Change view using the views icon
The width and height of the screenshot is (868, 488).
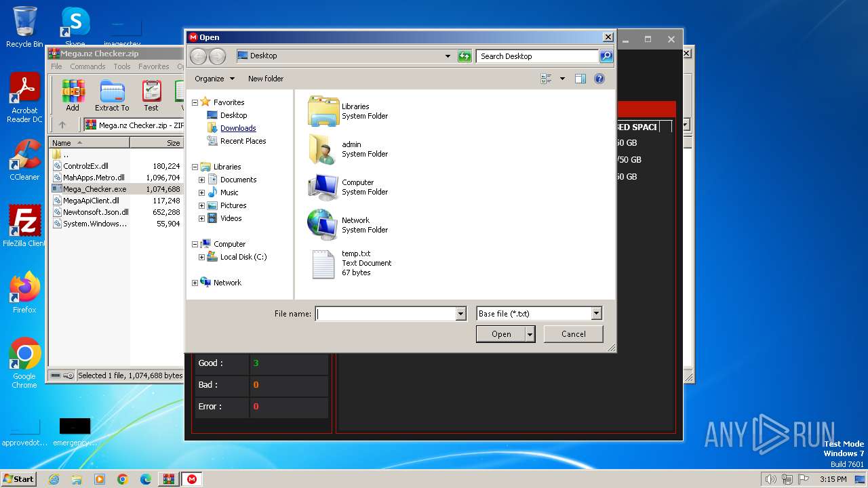pos(546,79)
